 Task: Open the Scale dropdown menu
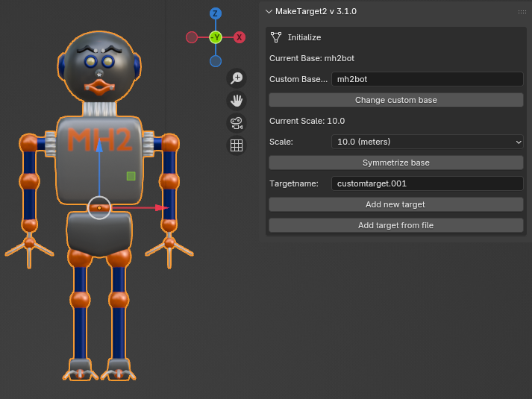coord(427,142)
